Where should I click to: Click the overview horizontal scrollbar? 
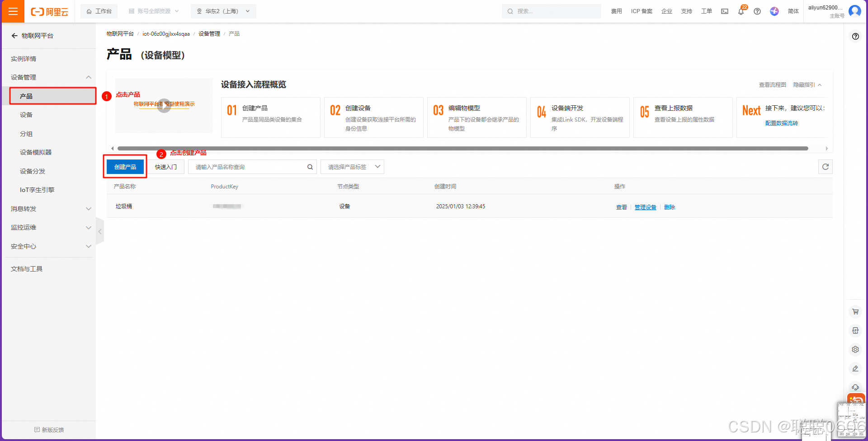(463, 148)
